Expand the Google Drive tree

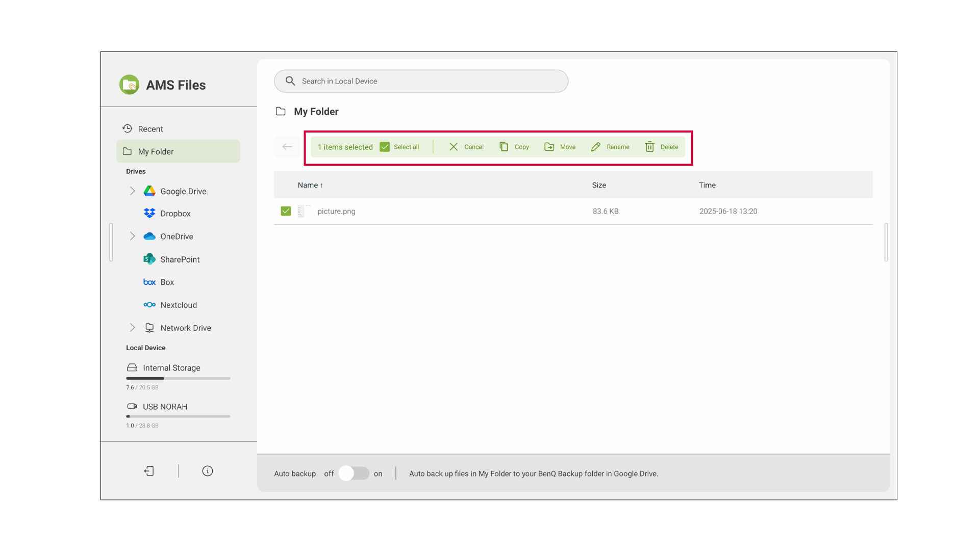coord(132,191)
